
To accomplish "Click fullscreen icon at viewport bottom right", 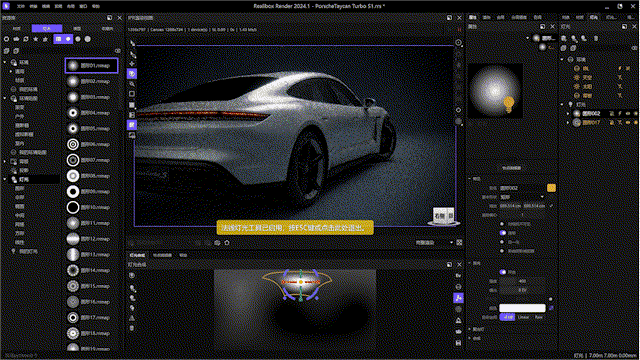I will pos(459,242).
